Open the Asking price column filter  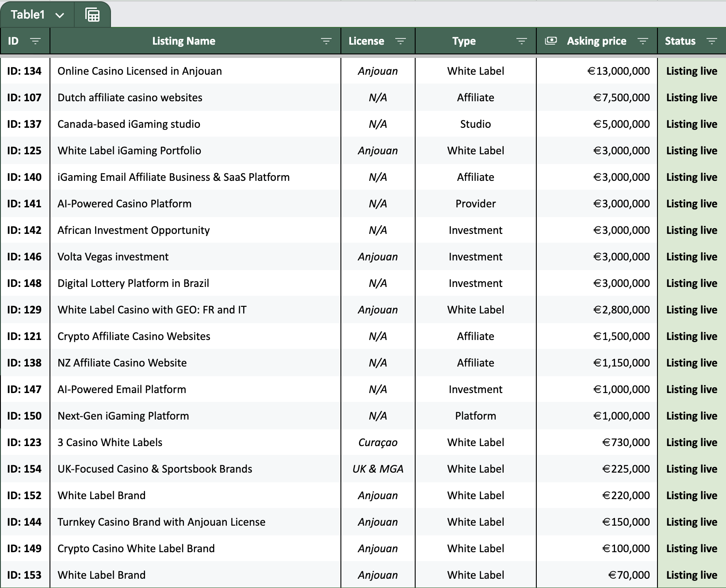[642, 41]
